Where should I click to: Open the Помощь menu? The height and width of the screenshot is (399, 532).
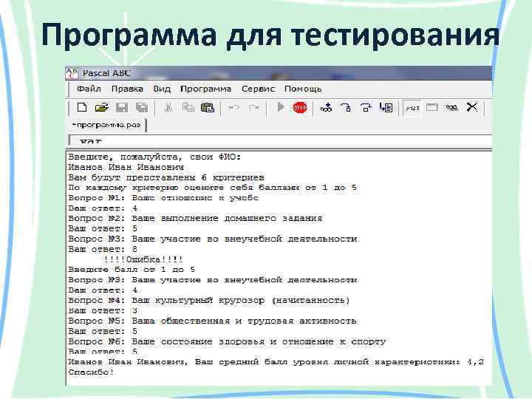pyautogui.click(x=303, y=89)
